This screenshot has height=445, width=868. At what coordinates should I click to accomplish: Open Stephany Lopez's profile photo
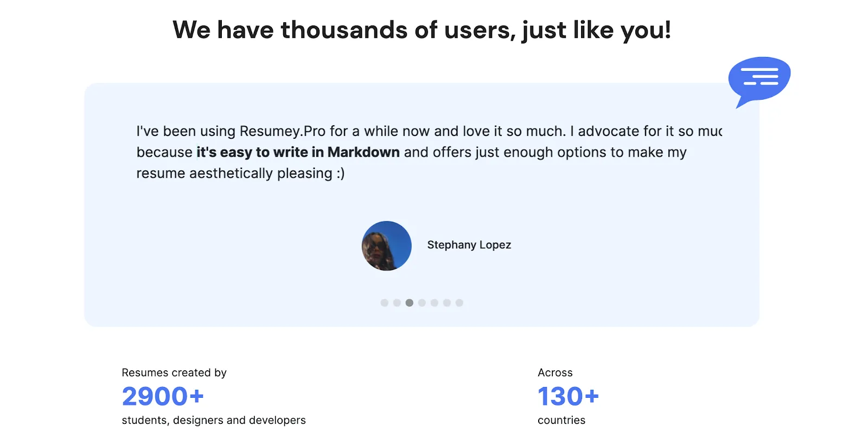tap(387, 246)
